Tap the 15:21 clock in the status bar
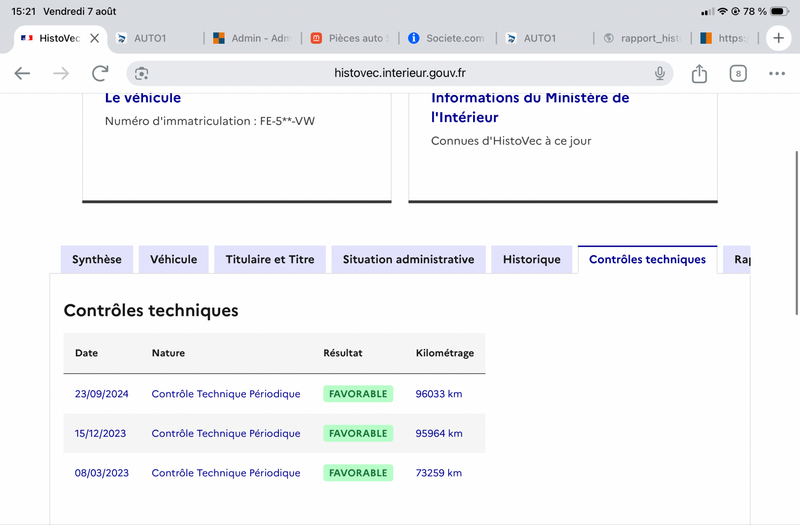800x525 pixels. click(23, 11)
